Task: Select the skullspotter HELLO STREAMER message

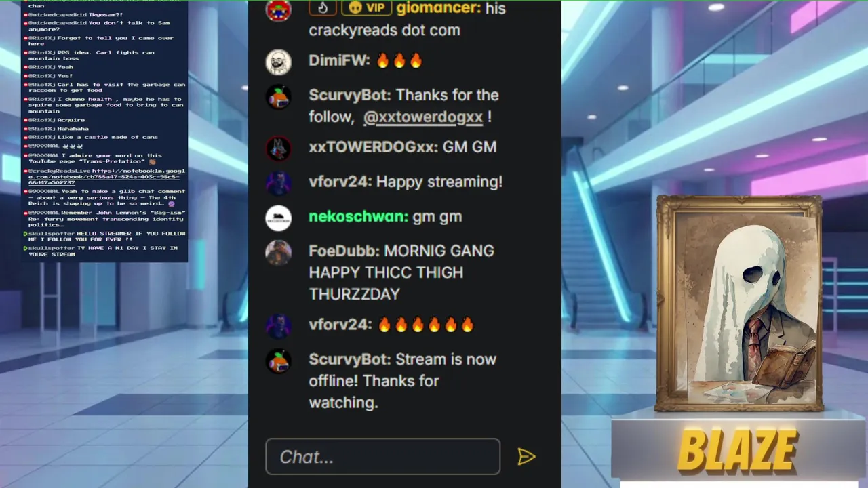Action: tap(105, 236)
